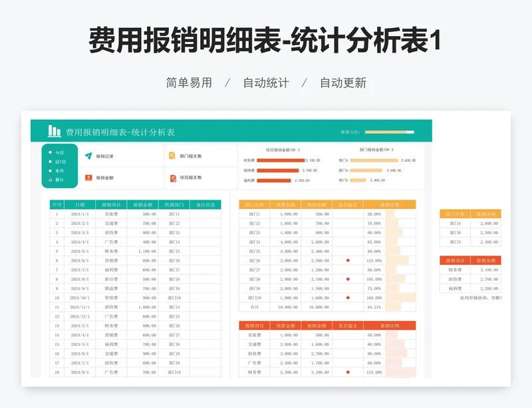Click the paper plane 报销记录 icon
Image resolution: width=532 pixels, height=408 pixels.
pos(88,156)
